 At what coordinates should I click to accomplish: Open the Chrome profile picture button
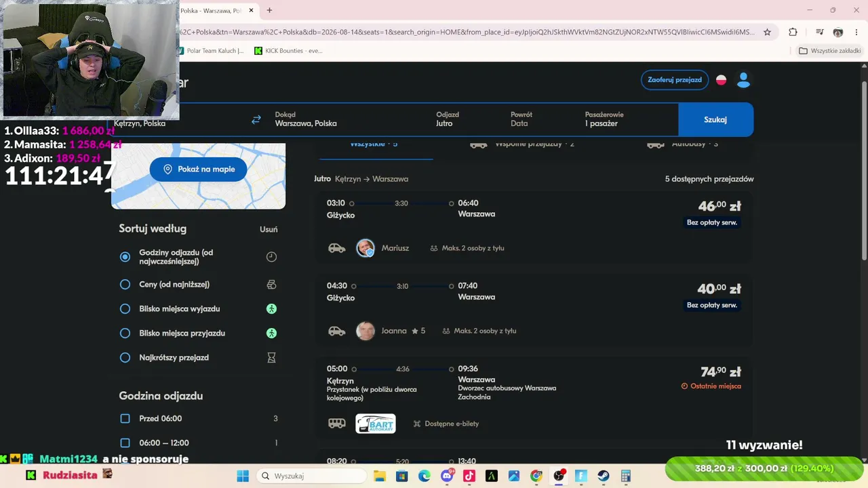(x=837, y=32)
